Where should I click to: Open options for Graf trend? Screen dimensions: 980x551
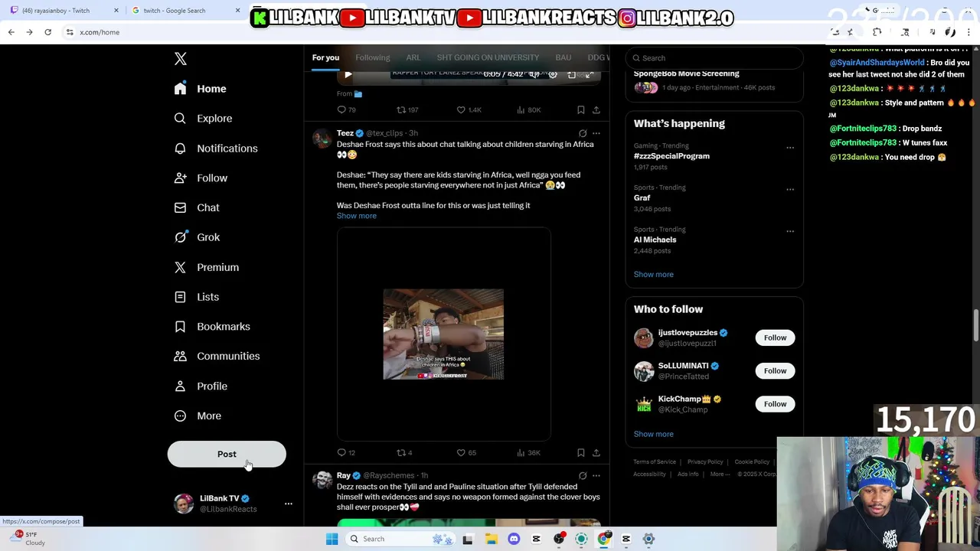pos(790,189)
